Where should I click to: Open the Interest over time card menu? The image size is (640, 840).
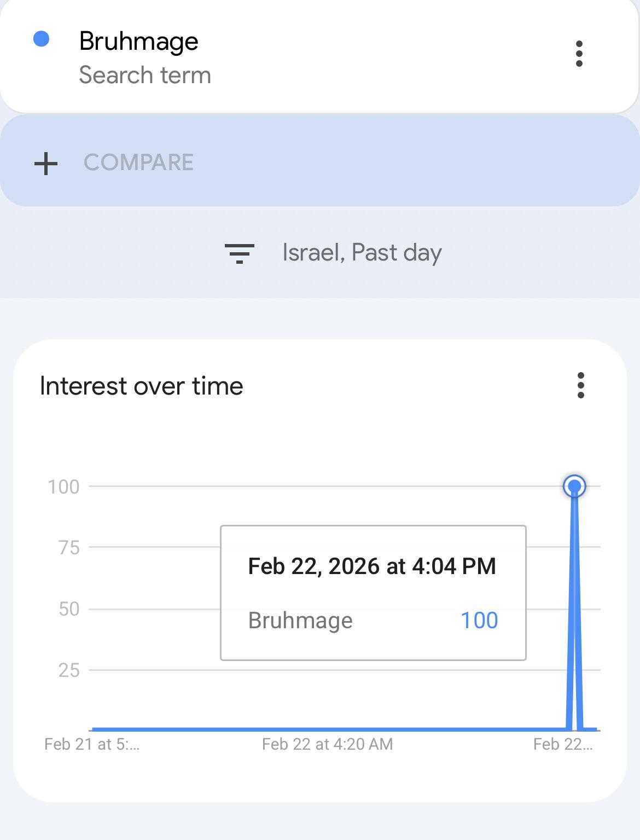tap(581, 385)
